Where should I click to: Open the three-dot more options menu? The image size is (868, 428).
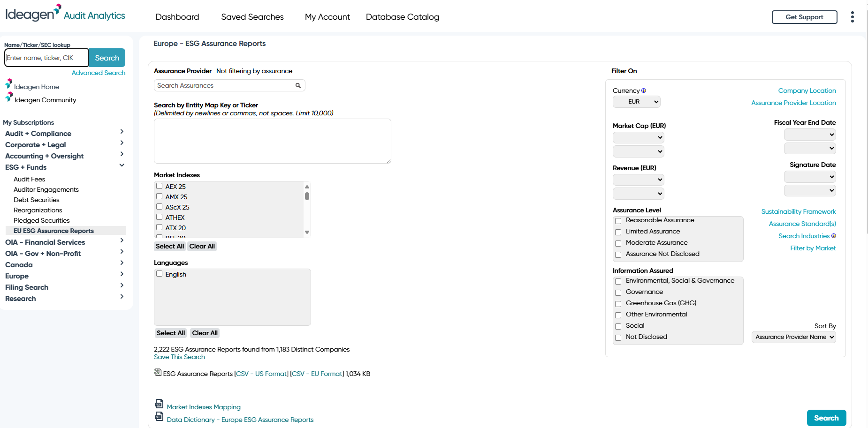click(852, 17)
